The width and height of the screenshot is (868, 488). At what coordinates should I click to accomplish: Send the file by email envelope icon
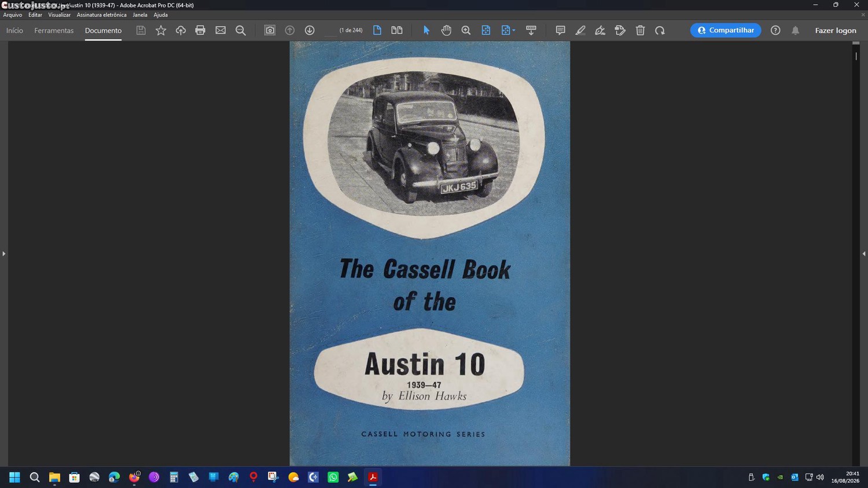[220, 30]
